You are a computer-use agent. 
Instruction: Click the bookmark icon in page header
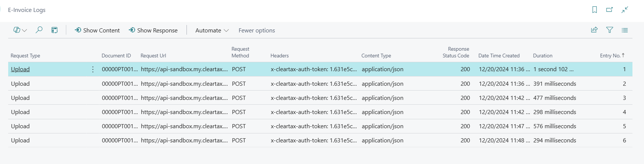pyautogui.click(x=594, y=10)
